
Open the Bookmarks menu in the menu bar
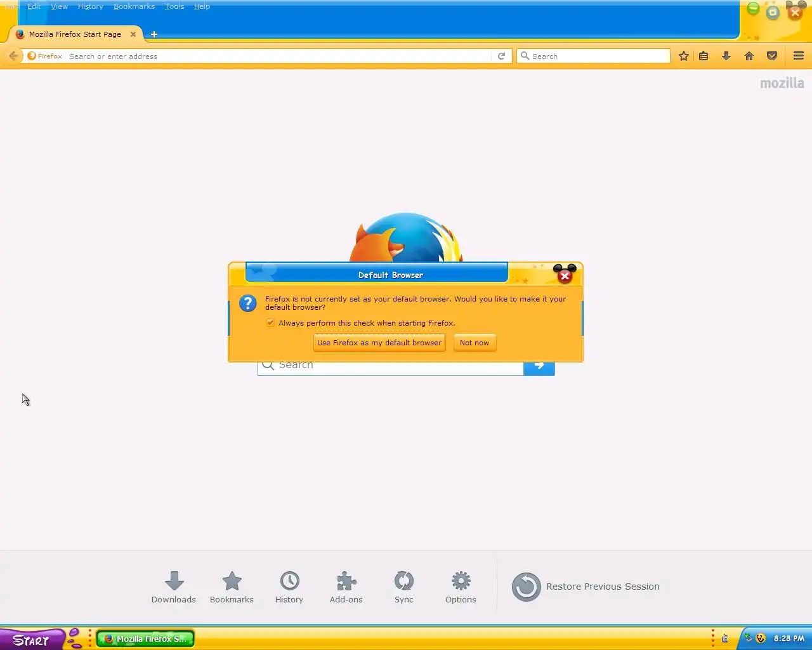click(134, 6)
